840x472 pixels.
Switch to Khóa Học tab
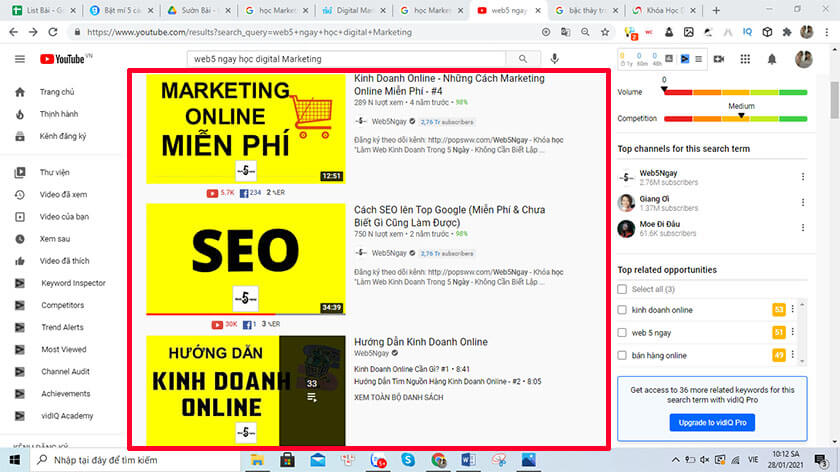pos(664,10)
